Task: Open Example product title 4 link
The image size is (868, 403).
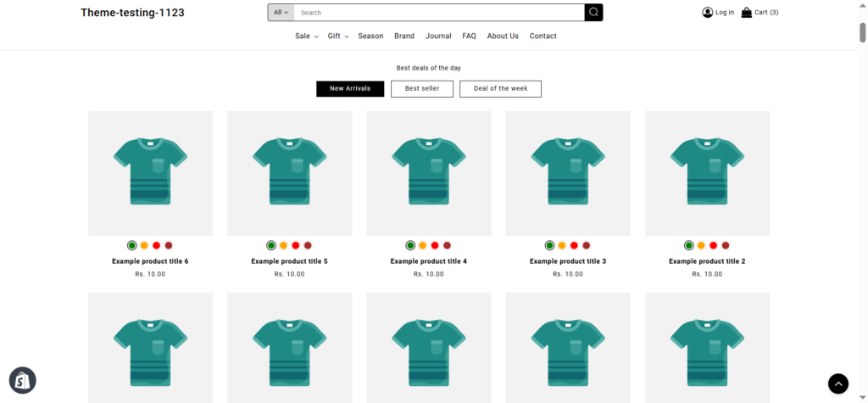Action: (x=428, y=261)
